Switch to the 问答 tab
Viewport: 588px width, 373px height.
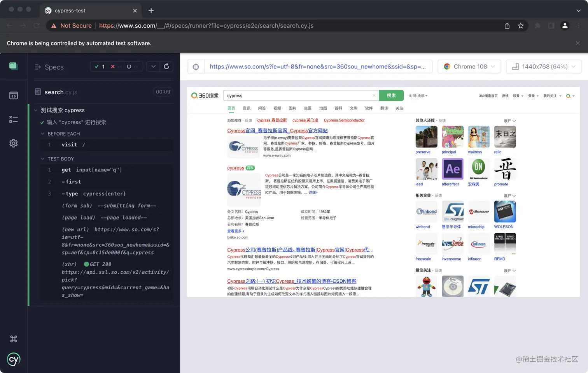[x=262, y=108]
